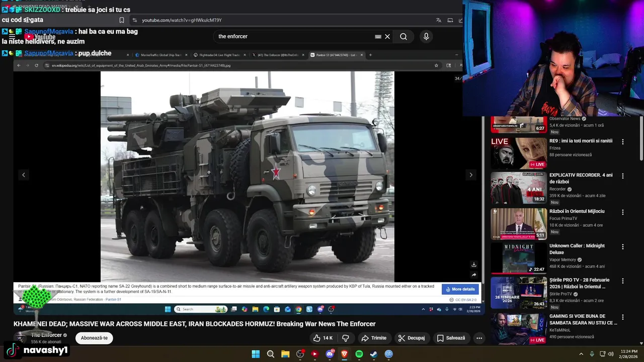The image size is (644, 362).
Task: Subscribe with the Abonează-te button
Action: click(95, 338)
